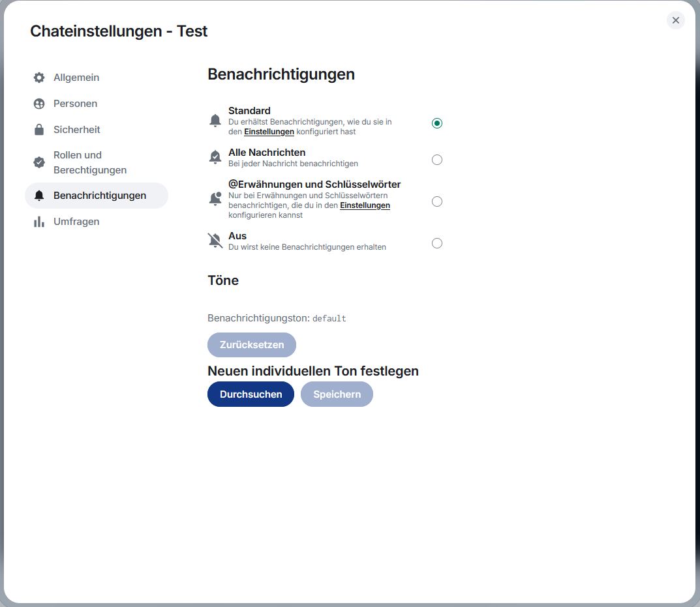Click the gear icon next to Allgemein
The image size is (700, 607).
[x=39, y=78]
